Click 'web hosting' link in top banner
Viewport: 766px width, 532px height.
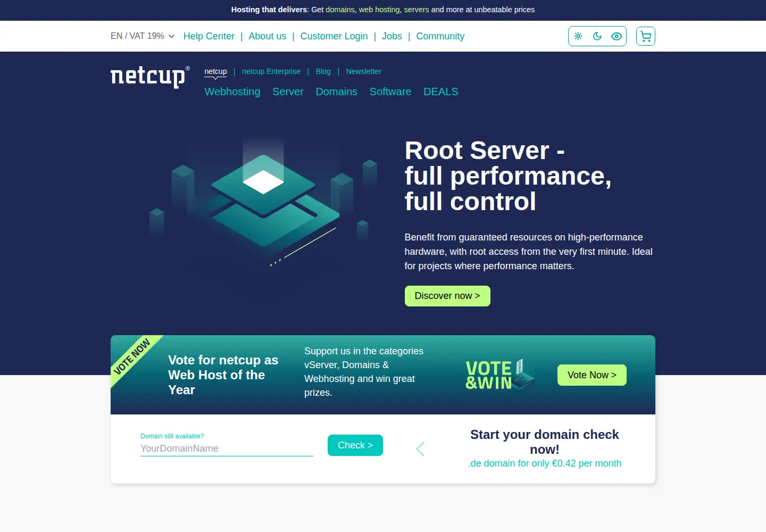(x=379, y=10)
